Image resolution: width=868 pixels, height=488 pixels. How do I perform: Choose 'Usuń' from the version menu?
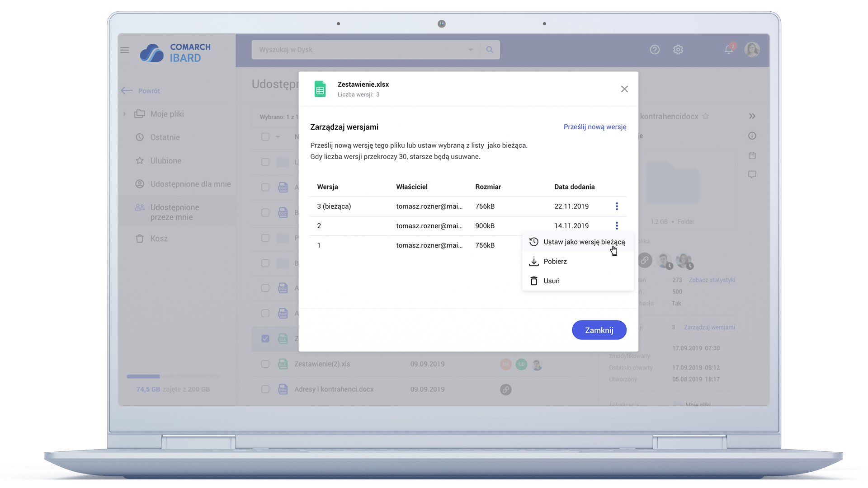click(x=578, y=281)
